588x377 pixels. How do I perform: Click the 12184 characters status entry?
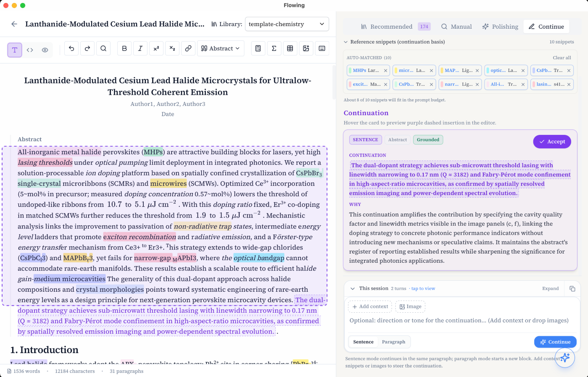[x=75, y=371]
